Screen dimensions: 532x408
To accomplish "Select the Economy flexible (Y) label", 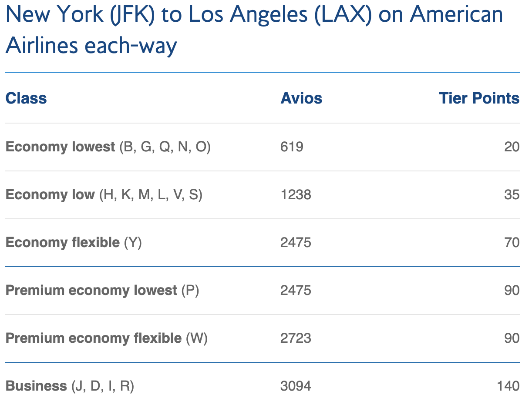I will click(x=74, y=242).
